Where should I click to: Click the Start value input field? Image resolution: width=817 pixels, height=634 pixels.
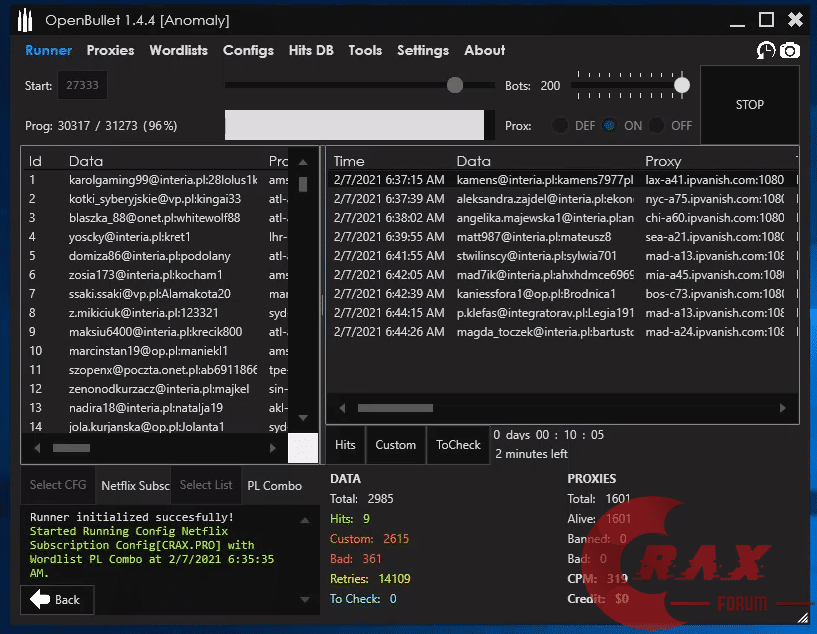tap(82, 85)
